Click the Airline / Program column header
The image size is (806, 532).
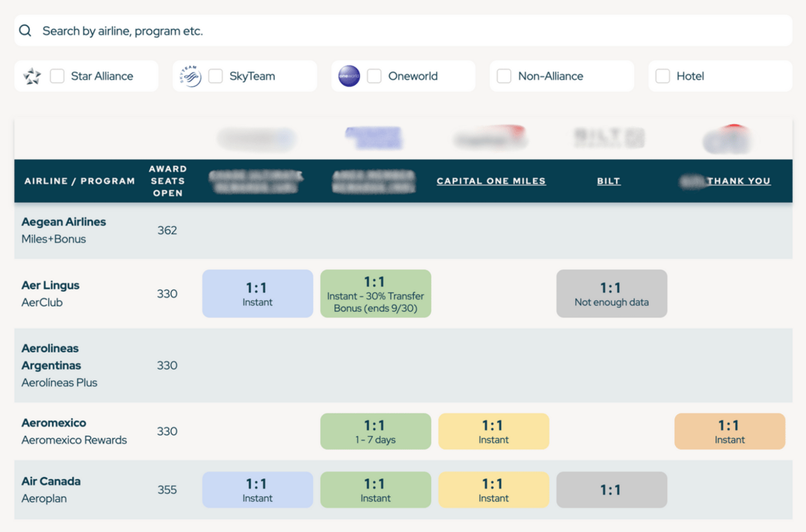tap(80, 181)
